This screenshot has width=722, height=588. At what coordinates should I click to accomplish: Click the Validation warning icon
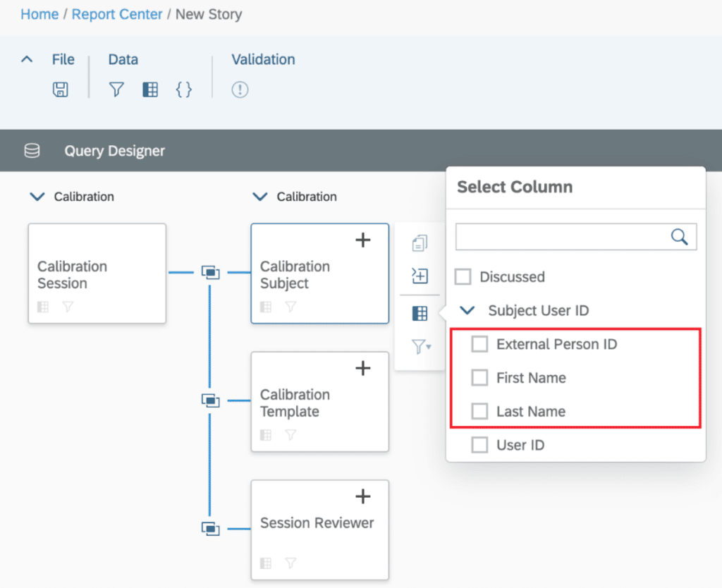tap(240, 90)
